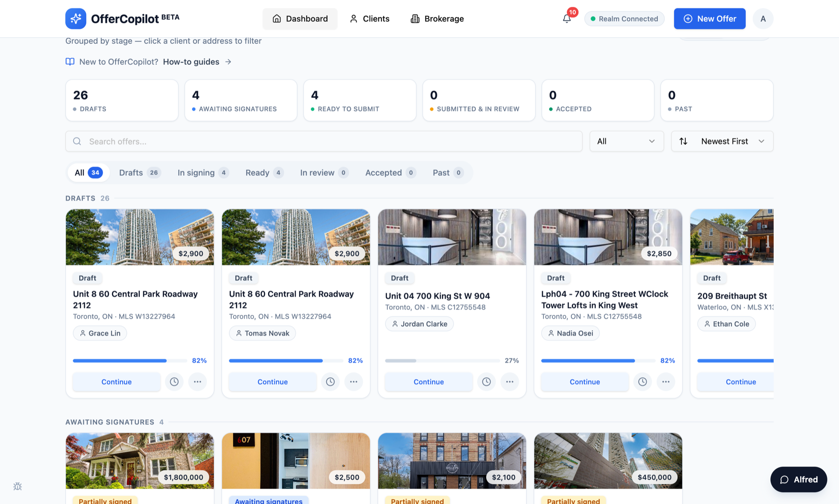Click the 0 Past stat card

[717, 100]
